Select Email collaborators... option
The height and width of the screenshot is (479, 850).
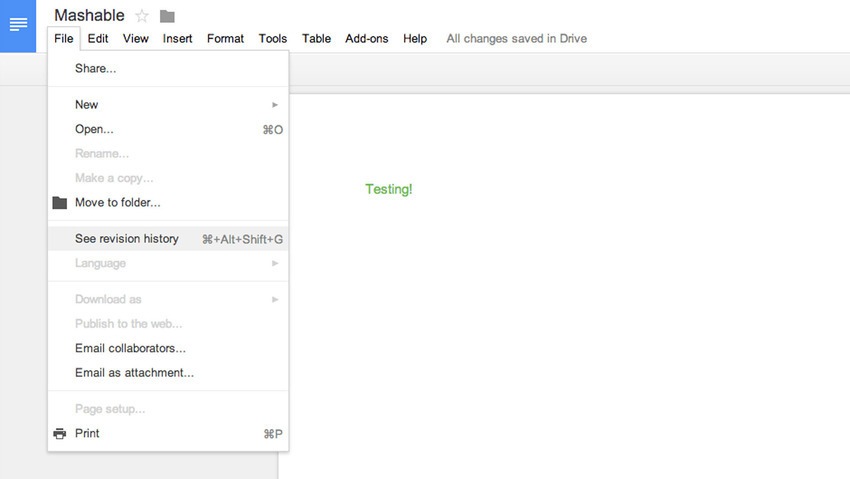130,349
